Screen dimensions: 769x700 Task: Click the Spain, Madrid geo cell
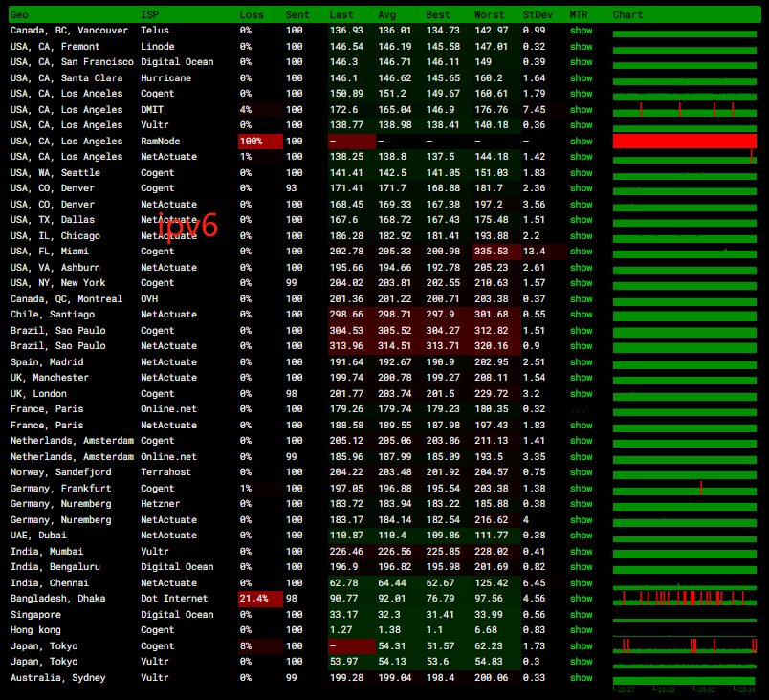click(x=47, y=362)
